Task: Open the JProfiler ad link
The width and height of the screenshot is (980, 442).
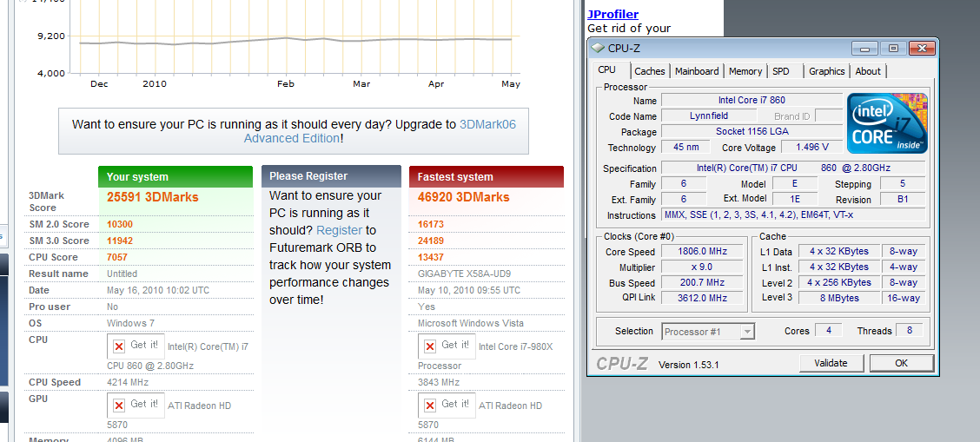Action: 612,14
